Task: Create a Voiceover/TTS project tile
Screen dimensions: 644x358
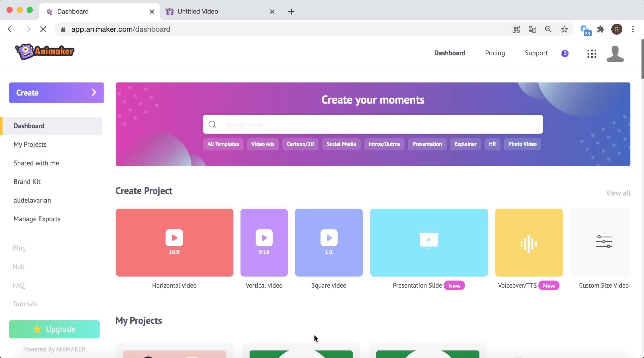Action: coord(529,242)
